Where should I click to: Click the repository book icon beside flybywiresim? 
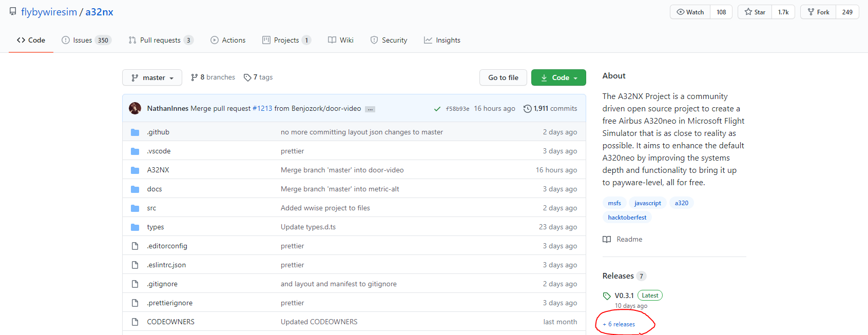[x=13, y=11]
